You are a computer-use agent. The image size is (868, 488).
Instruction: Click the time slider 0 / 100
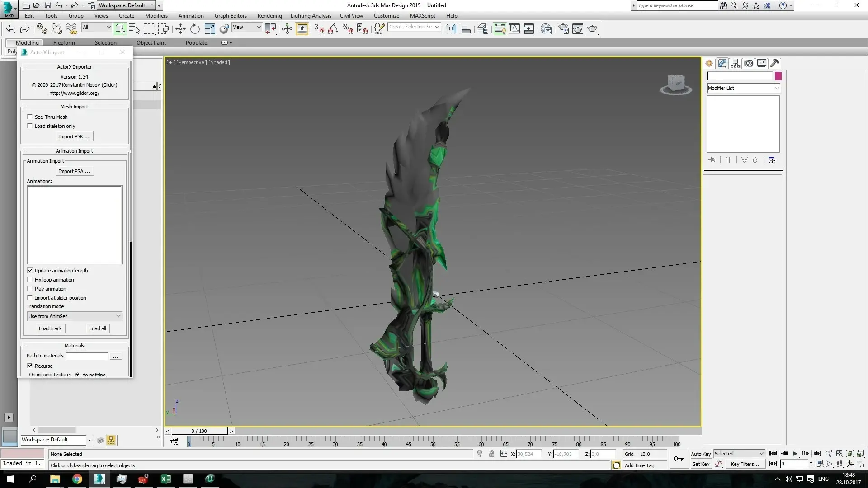pos(199,431)
